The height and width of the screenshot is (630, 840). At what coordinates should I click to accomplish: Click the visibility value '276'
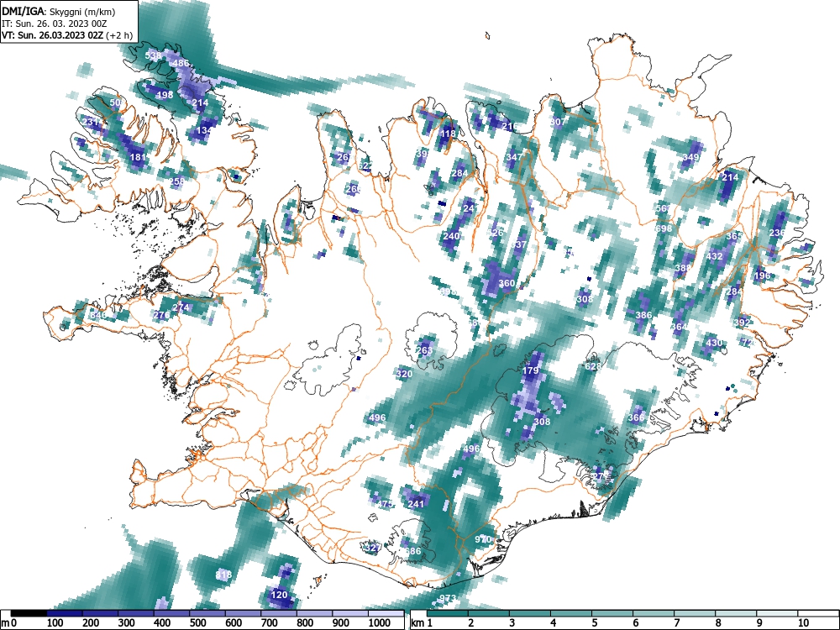[161, 315]
